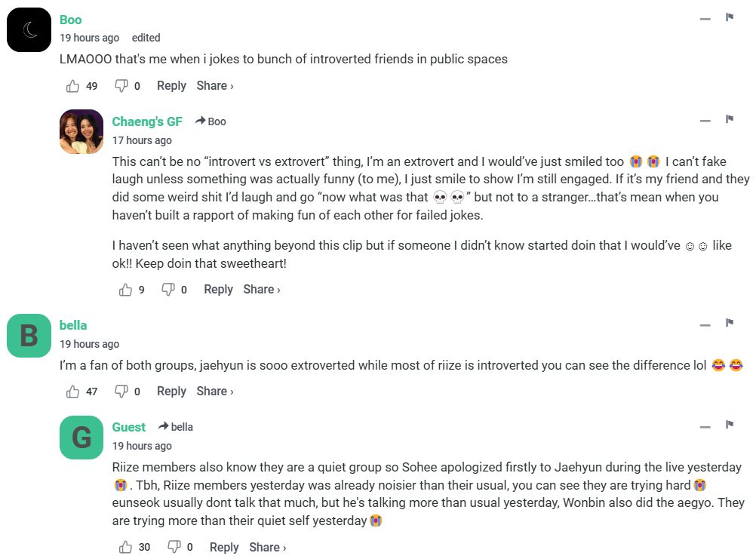Collapse Boo's comment thread

click(x=705, y=18)
